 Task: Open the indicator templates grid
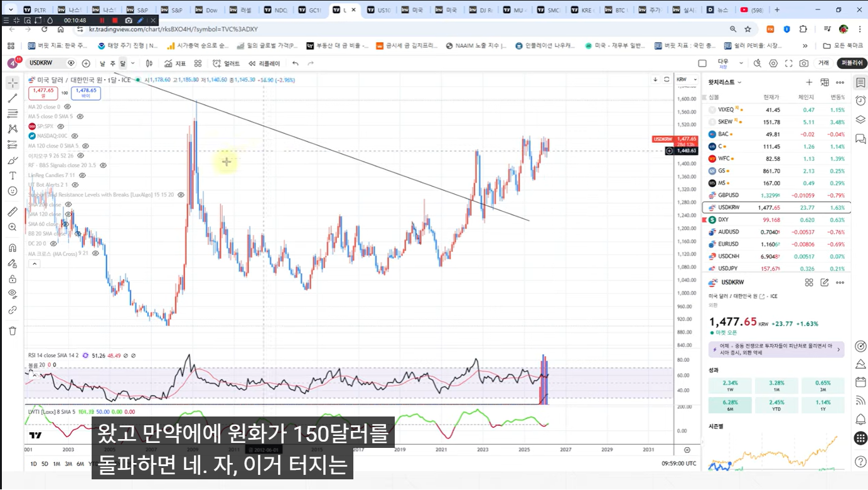(x=198, y=63)
